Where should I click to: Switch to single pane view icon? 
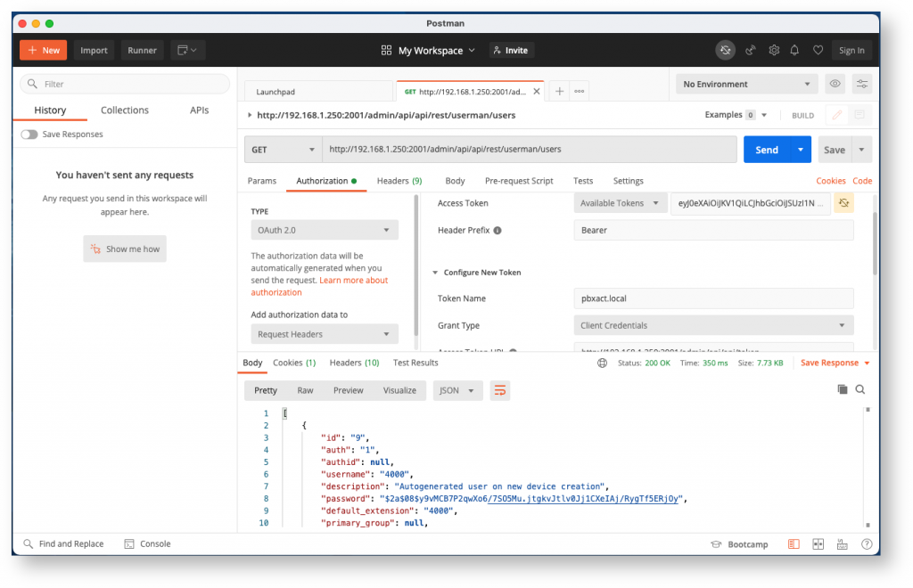pyautogui.click(x=794, y=544)
